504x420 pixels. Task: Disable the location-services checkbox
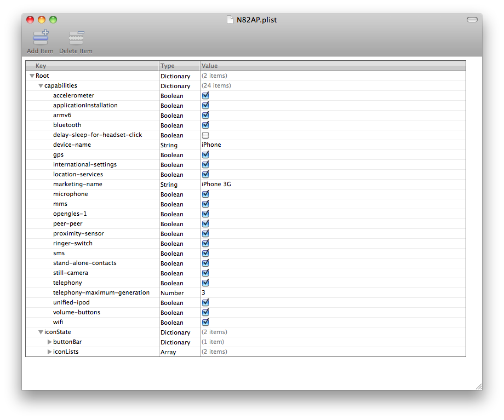(205, 174)
